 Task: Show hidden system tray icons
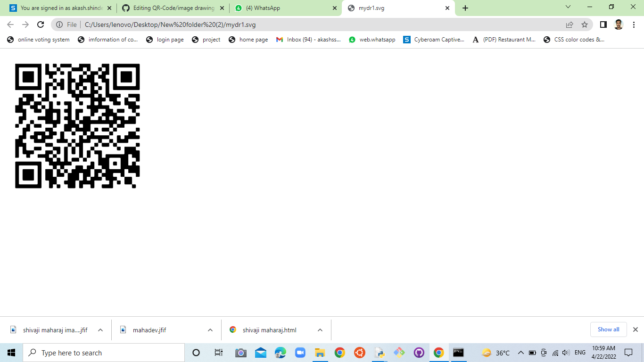[x=521, y=353]
